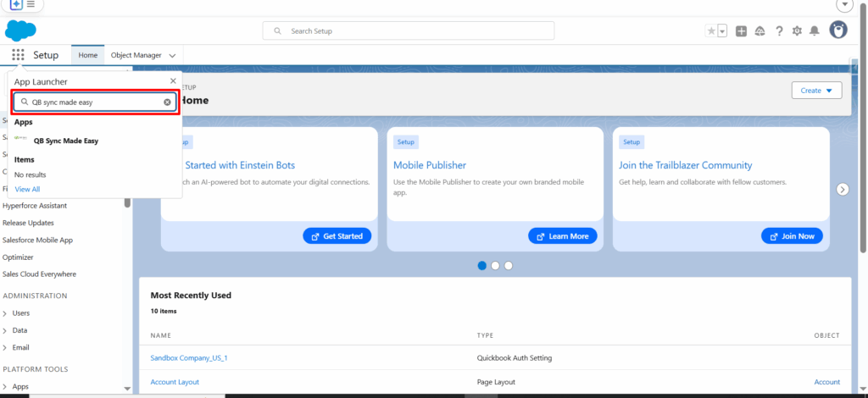Expand the Email tree node
The height and width of the screenshot is (398, 868).
tap(6, 348)
